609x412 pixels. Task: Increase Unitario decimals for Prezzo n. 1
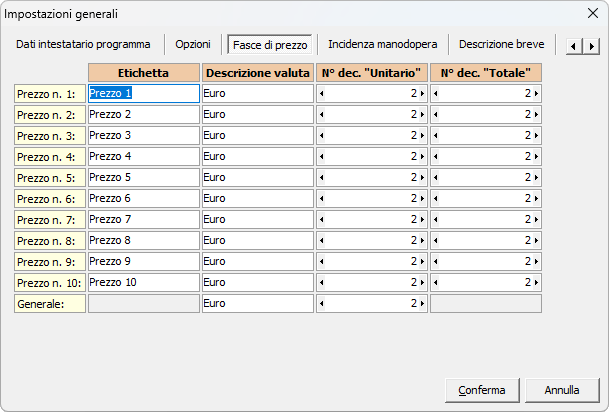point(423,93)
